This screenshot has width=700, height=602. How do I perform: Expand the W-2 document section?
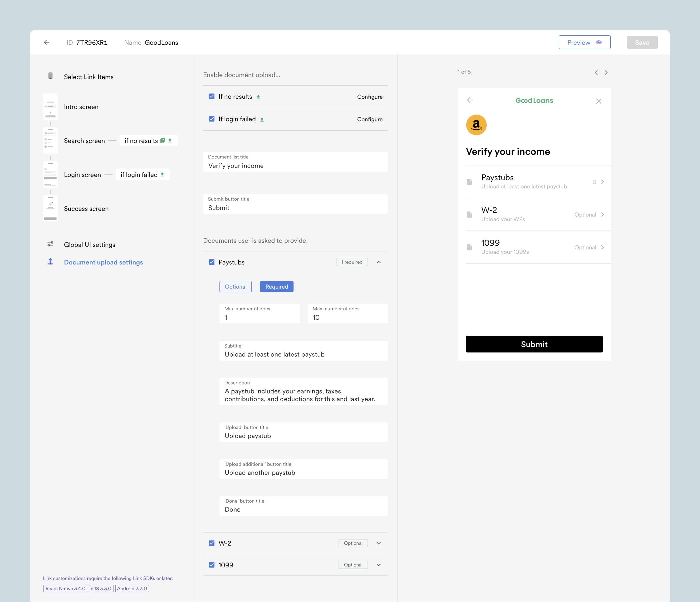tap(379, 542)
